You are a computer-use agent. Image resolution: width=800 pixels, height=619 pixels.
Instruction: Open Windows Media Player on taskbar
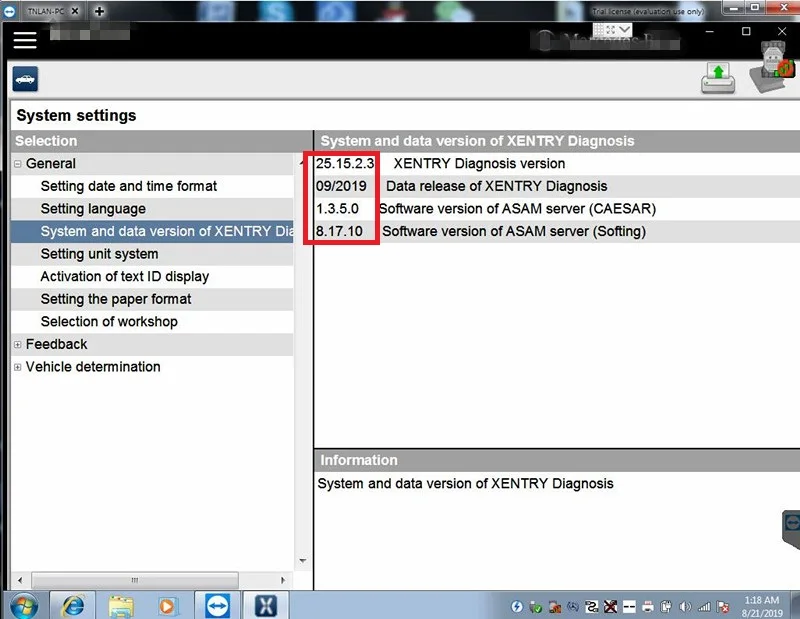click(x=166, y=606)
